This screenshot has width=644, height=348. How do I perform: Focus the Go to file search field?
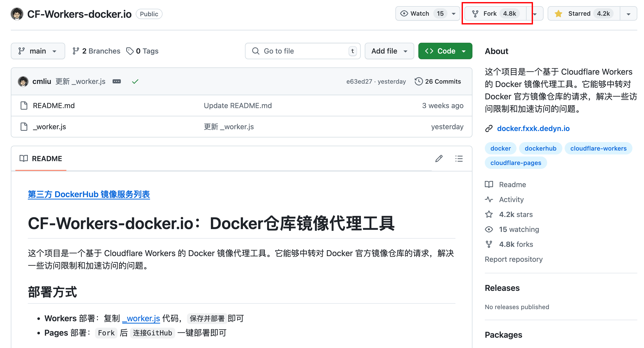[303, 51]
